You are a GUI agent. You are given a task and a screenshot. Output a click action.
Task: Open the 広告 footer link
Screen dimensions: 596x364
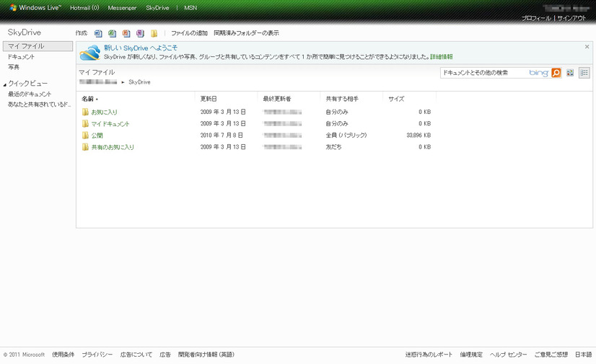point(165,355)
